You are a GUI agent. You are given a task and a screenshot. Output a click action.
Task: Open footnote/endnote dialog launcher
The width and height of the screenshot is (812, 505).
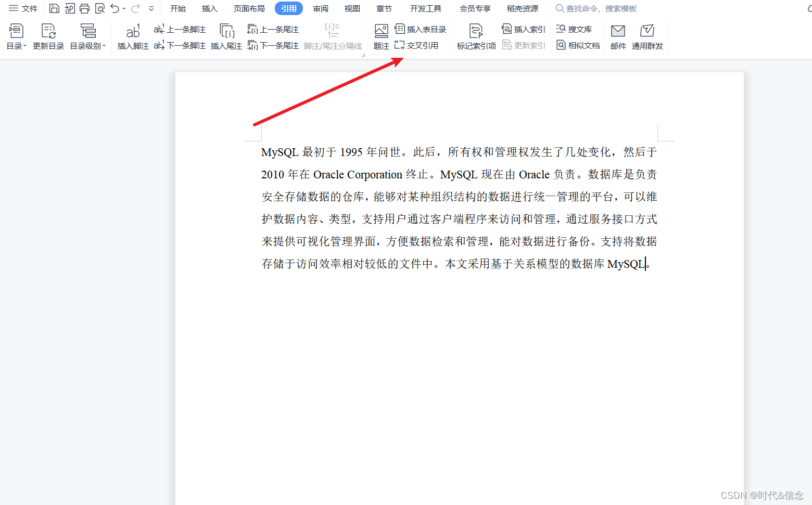tap(363, 55)
